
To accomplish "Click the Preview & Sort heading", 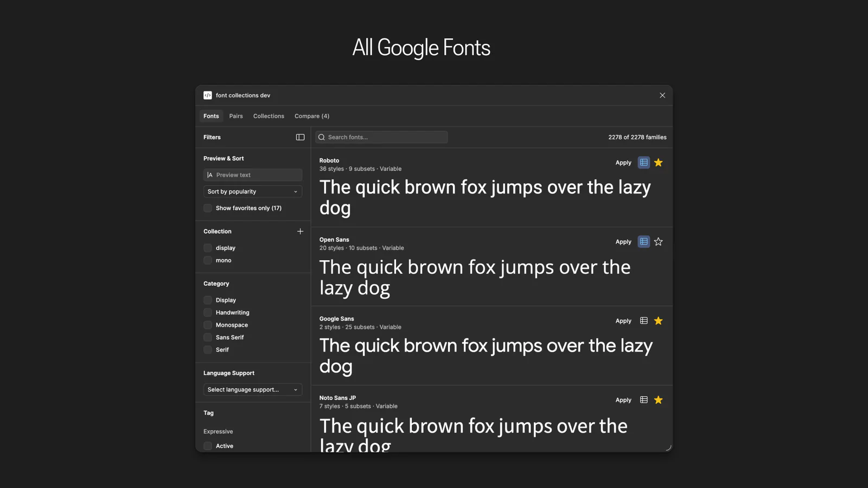I will tap(224, 158).
